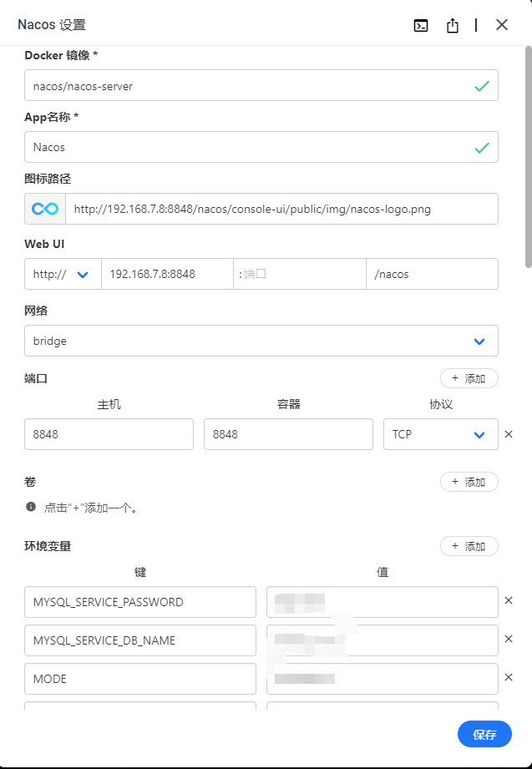
Task: Click the vertical scrollbar thumb
Action: tap(528, 157)
